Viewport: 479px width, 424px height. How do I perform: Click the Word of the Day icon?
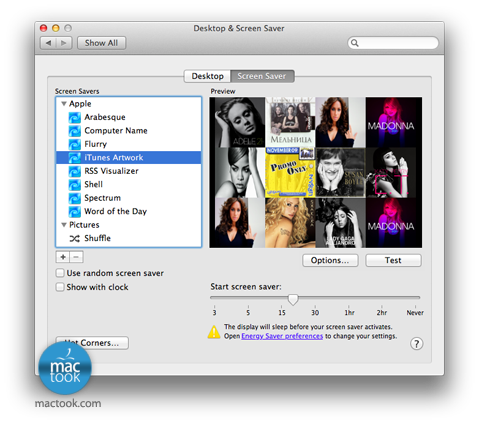(75, 211)
